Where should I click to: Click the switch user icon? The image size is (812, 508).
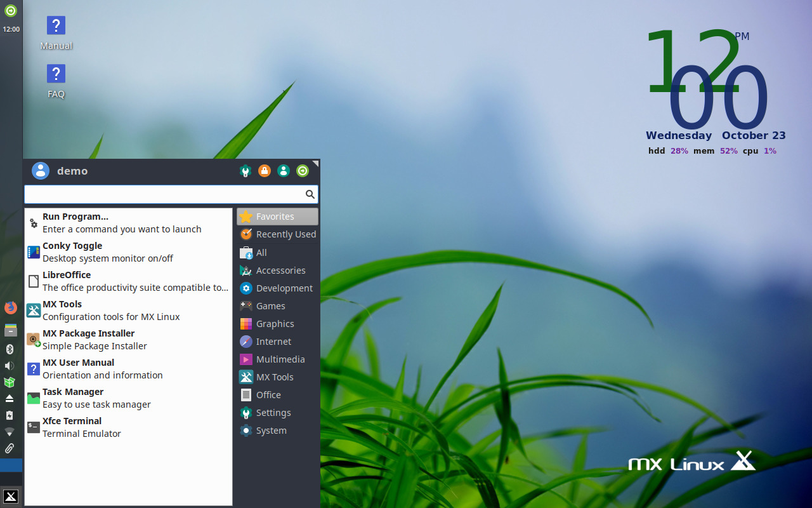pyautogui.click(x=284, y=171)
